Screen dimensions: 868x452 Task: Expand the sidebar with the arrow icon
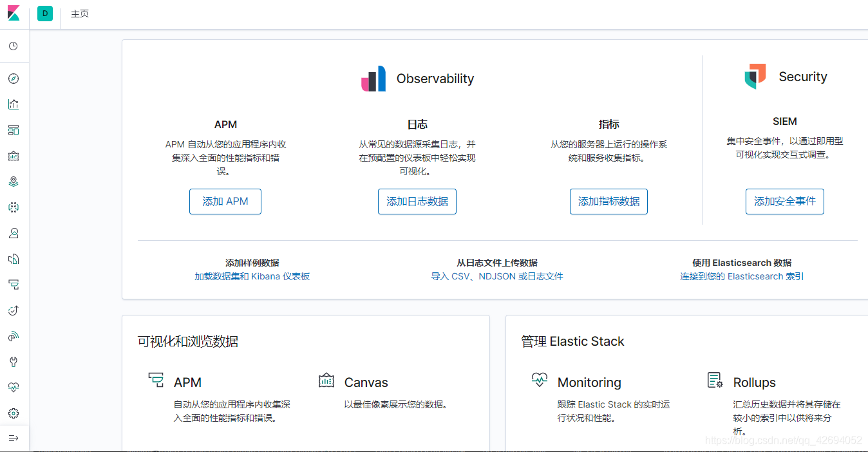(x=14, y=438)
